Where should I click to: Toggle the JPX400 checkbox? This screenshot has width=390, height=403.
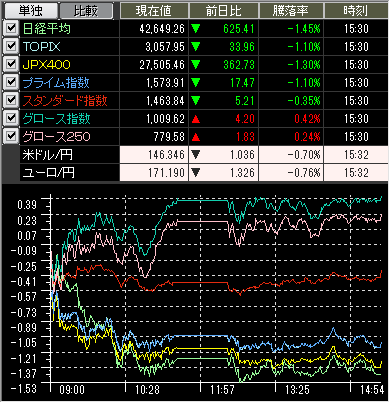(11, 64)
